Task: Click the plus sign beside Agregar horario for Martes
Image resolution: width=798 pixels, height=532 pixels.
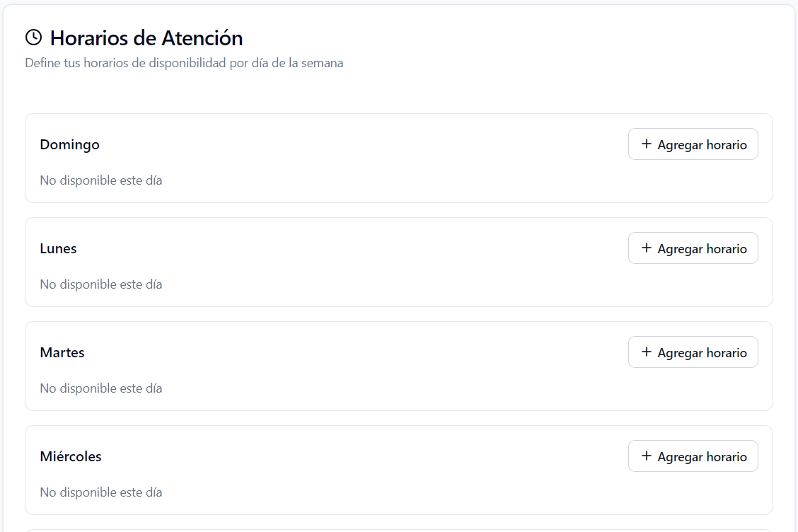Action: click(646, 352)
